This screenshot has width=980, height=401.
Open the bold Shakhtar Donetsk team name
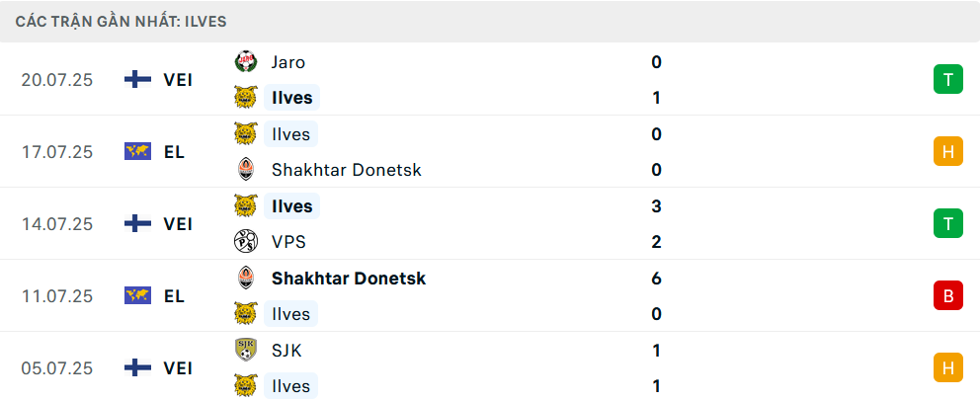pyautogui.click(x=348, y=278)
